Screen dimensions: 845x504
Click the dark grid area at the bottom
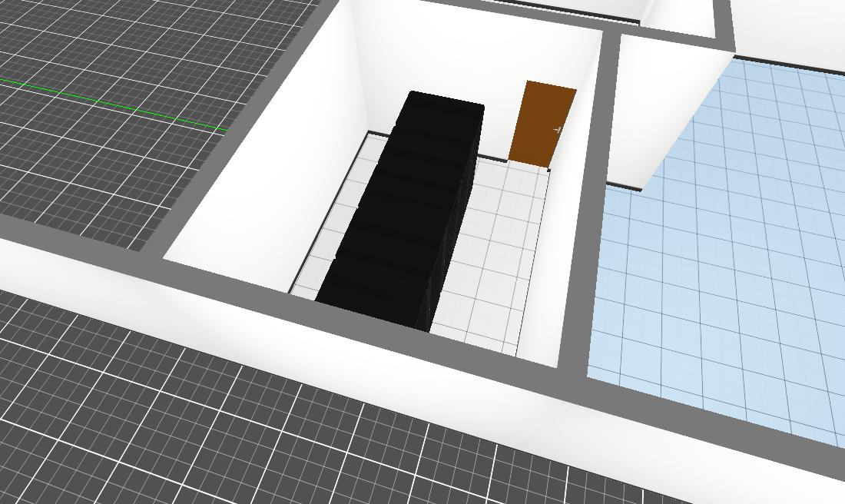coord(230,430)
